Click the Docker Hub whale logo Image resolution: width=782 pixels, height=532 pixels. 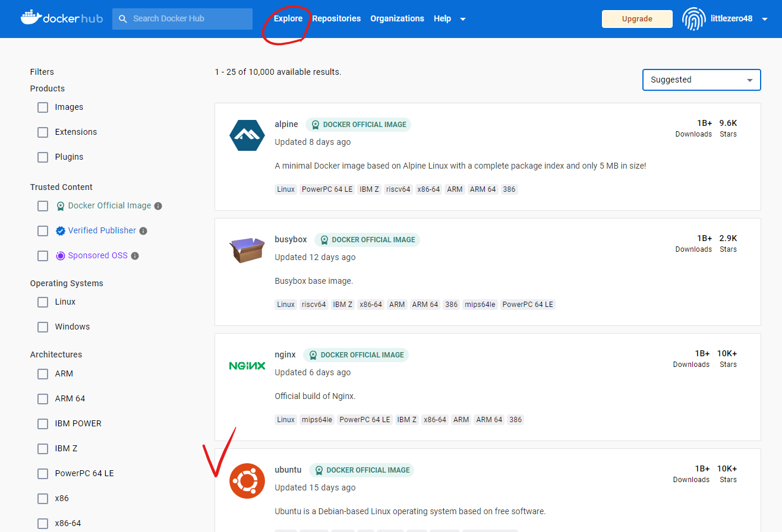tap(62, 18)
